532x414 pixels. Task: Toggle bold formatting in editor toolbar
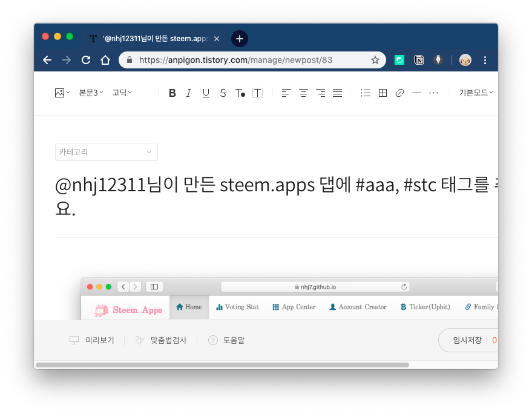coord(172,93)
